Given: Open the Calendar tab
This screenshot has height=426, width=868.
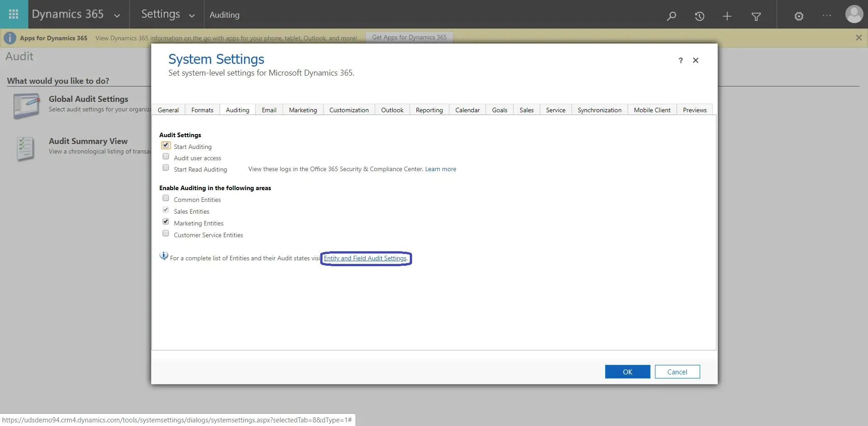Looking at the screenshot, I should click(468, 110).
